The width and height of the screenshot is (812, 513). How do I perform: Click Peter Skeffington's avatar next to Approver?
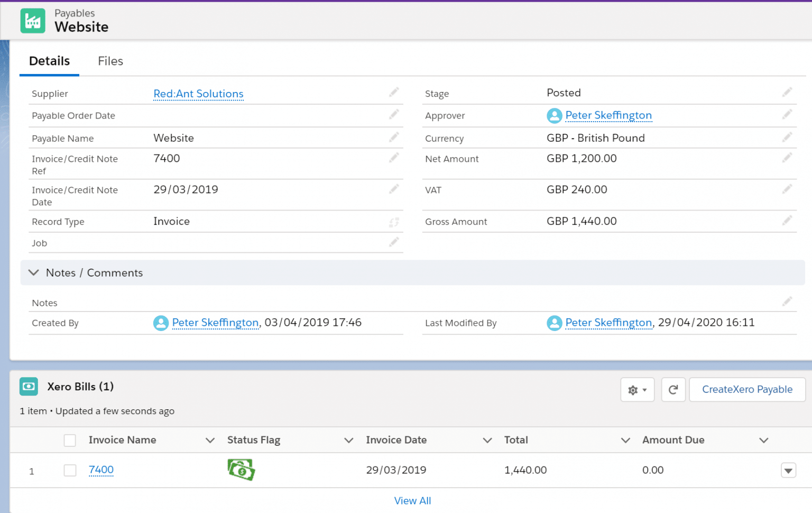554,115
